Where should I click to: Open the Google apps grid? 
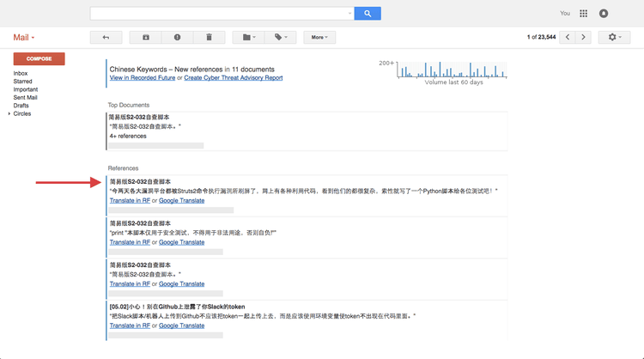pos(584,14)
